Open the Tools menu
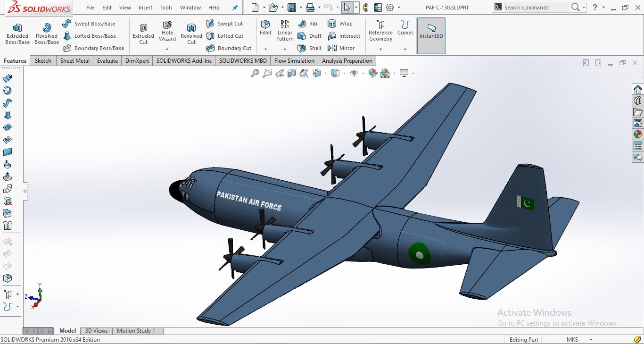Screen dimensions: 644x344 166,8
